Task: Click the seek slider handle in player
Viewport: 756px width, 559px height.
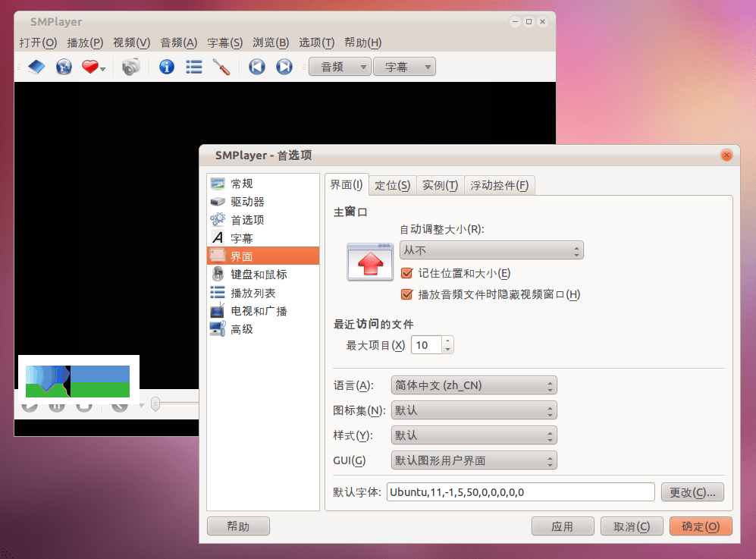Action: tap(155, 404)
